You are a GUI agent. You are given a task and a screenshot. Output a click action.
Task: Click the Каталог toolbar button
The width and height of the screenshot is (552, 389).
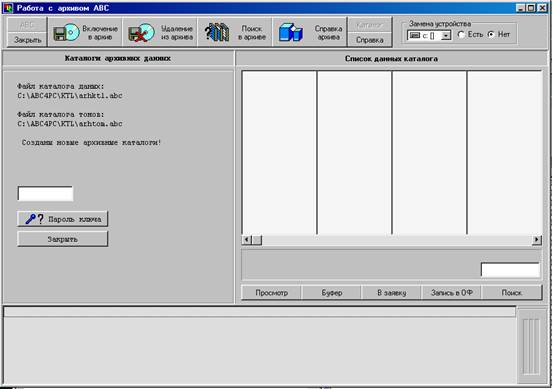pos(369,25)
